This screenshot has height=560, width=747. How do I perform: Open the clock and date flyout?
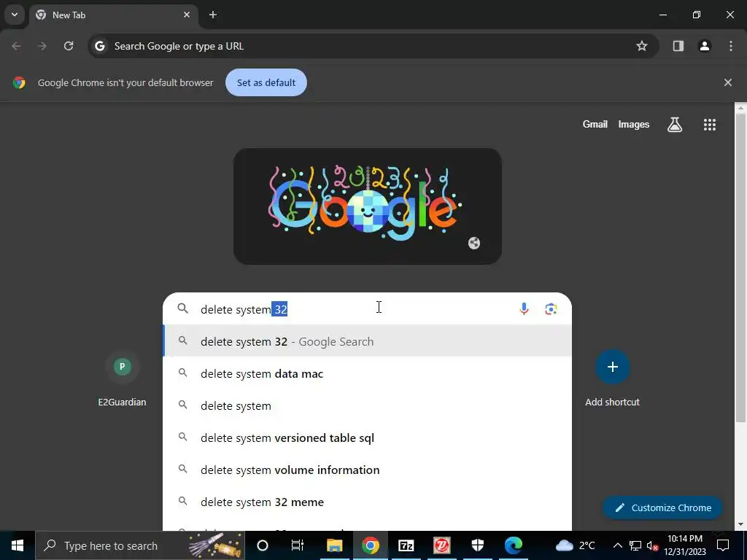[x=685, y=545]
